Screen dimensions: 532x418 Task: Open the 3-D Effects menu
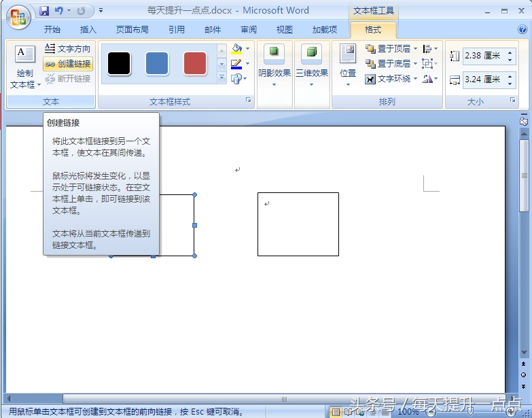click(x=311, y=65)
